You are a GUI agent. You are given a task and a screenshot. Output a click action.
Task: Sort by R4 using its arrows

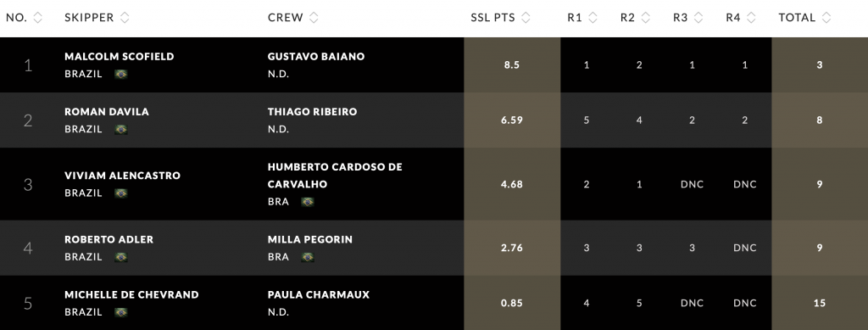[751, 18]
